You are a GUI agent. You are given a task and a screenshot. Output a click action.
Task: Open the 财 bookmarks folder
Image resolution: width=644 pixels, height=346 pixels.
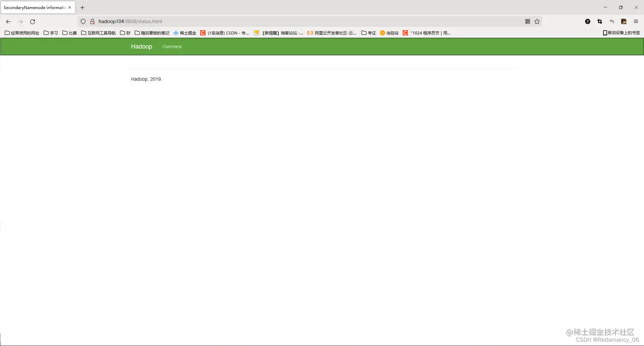tap(125, 33)
